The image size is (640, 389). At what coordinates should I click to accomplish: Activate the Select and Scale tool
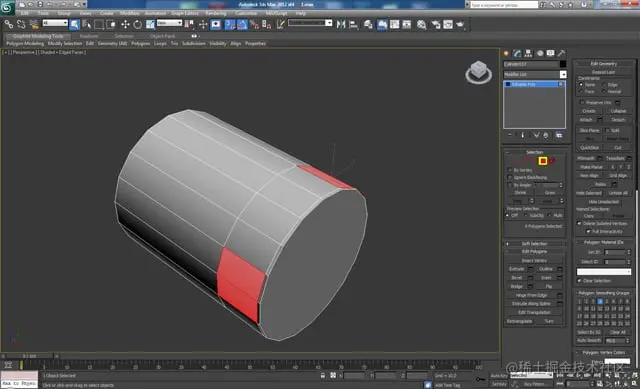point(150,24)
